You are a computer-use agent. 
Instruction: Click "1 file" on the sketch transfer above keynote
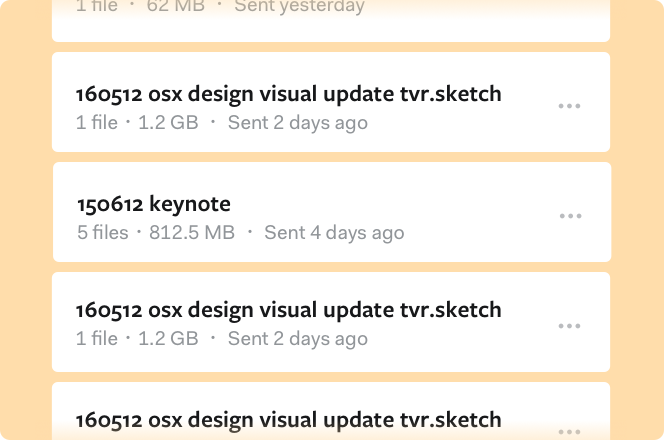tap(97, 123)
